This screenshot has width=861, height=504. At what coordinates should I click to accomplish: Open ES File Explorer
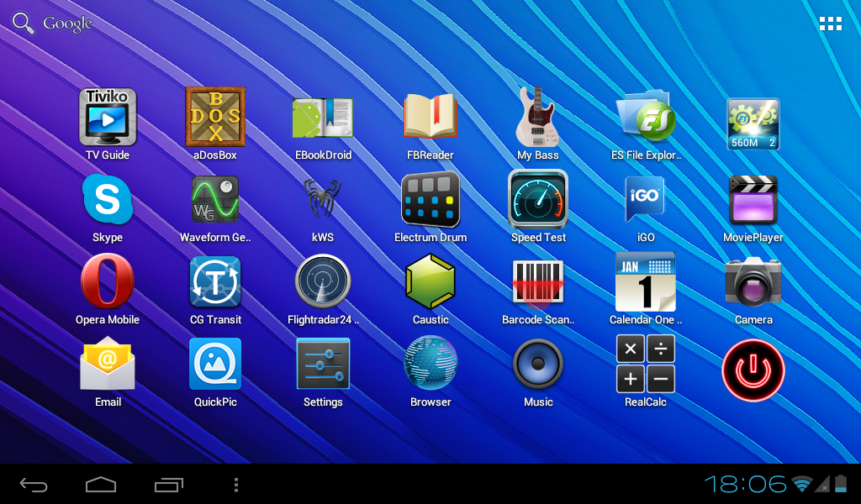646,117
